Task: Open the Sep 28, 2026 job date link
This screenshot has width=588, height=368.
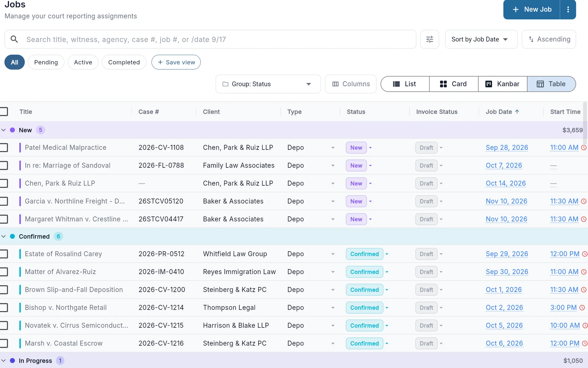Action: (507, 148)
